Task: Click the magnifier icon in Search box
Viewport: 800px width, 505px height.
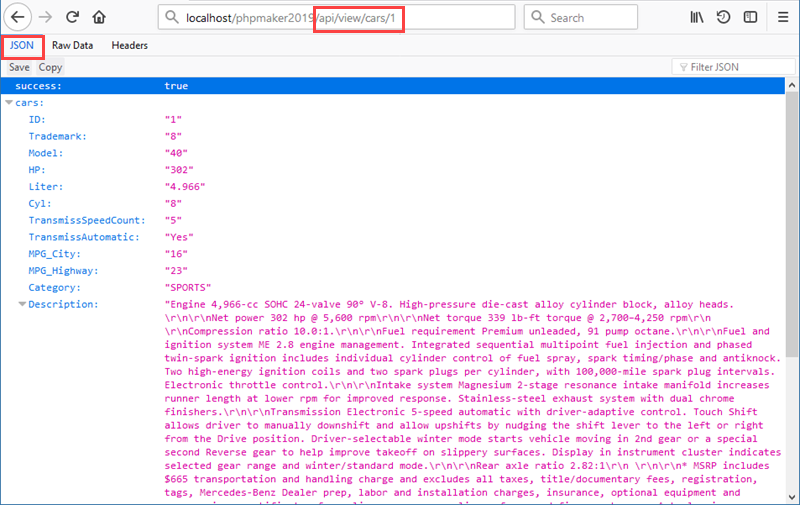Action: (538, 17)
